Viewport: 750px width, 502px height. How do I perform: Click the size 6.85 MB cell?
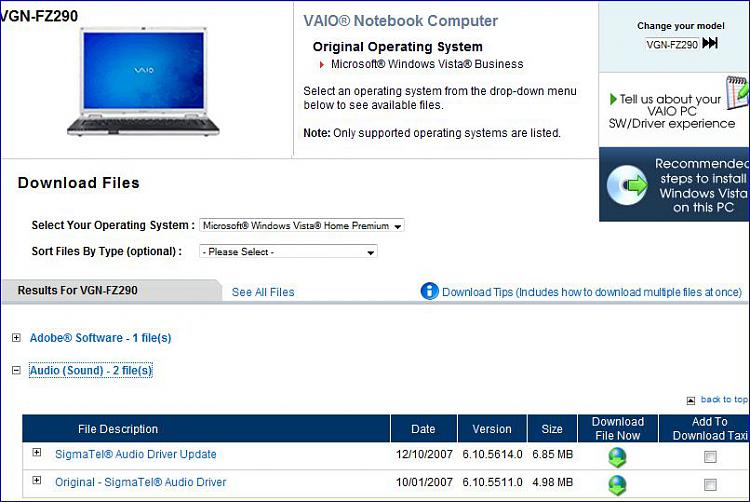pyautogui.click(x=552, y=454)
